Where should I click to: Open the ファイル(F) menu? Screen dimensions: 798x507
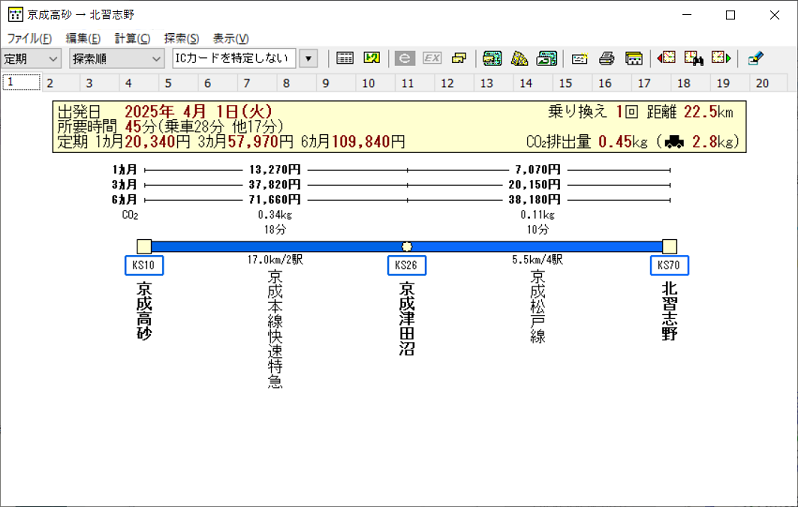[30, 39]
